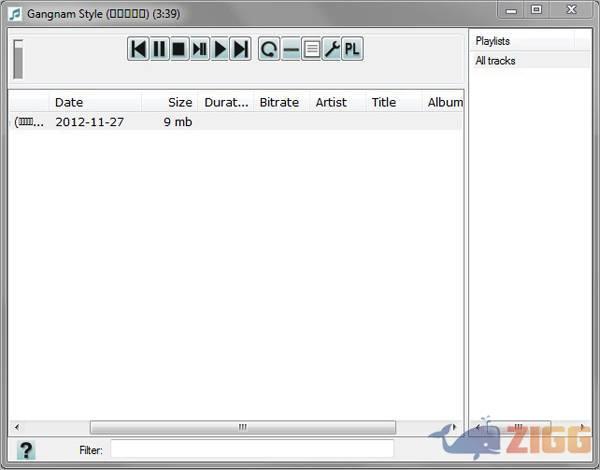Click the track list horizontal scrollbar thumb
Screen dimensions: 600x470
coord(243,427)
